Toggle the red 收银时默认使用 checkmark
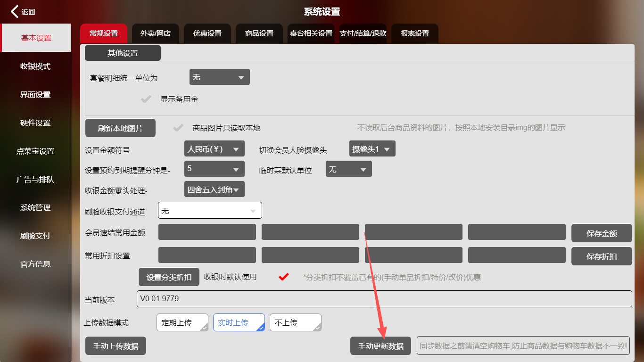 click(283, 277)
